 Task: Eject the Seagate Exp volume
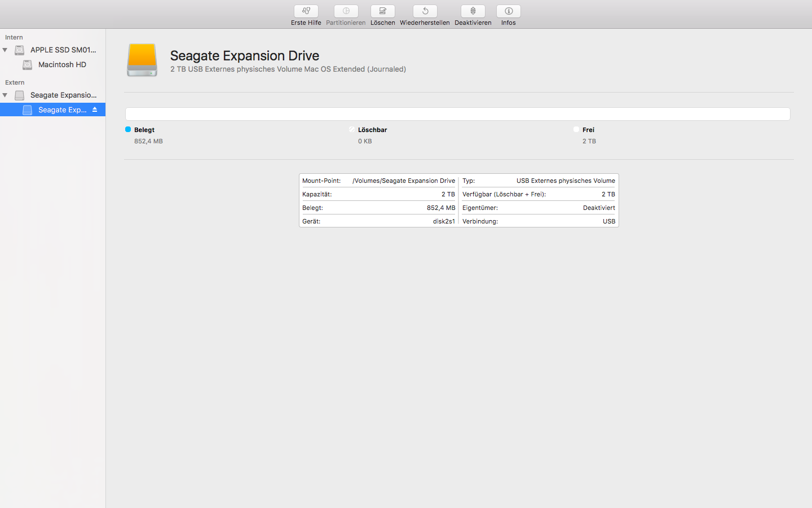95,110
